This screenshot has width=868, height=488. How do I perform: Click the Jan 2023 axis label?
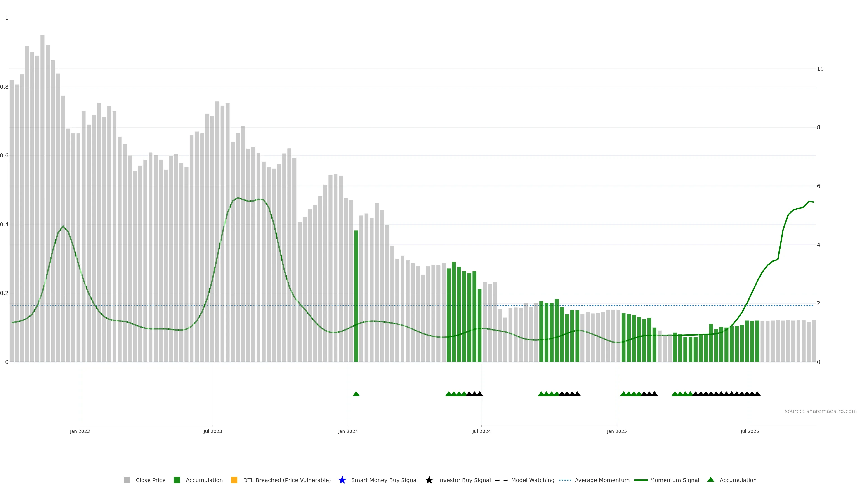[80, 431]
